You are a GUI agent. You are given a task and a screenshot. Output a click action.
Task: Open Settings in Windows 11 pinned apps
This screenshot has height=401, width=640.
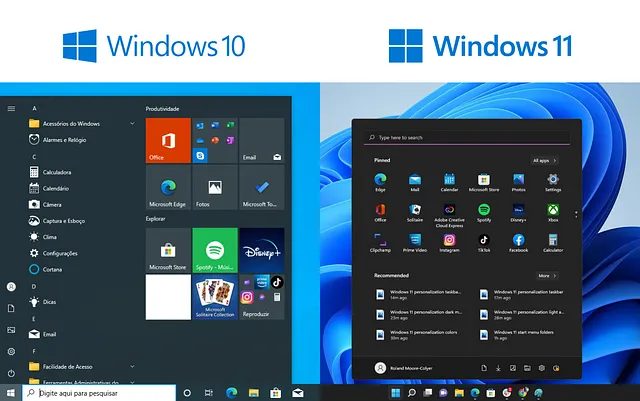[553, 182]
